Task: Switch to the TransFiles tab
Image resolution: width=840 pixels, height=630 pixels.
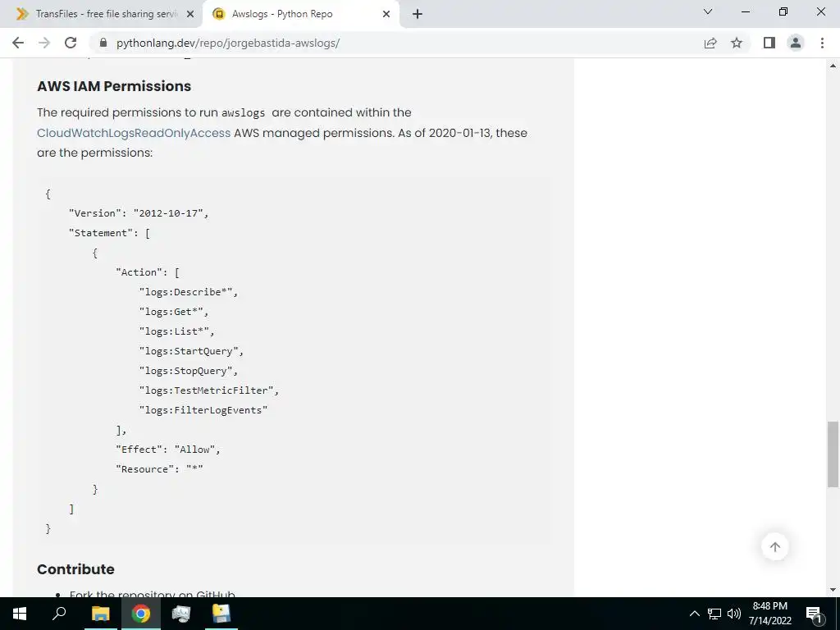Action: click(x=101, y=15)
